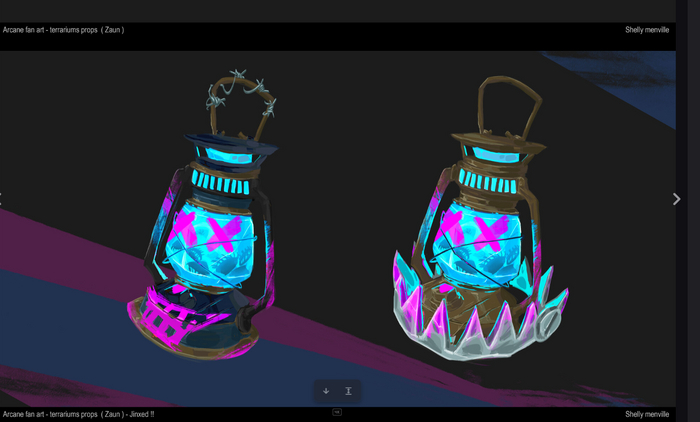
Task: Click top "Shelly menville" artist name
Action: [x=647, y=30]
